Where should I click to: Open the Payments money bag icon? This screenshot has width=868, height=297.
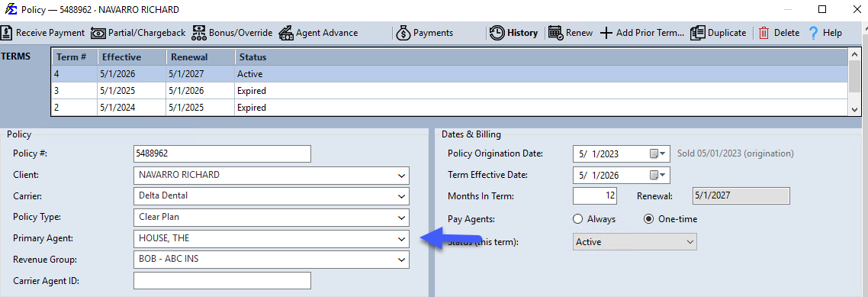[403, 34]
